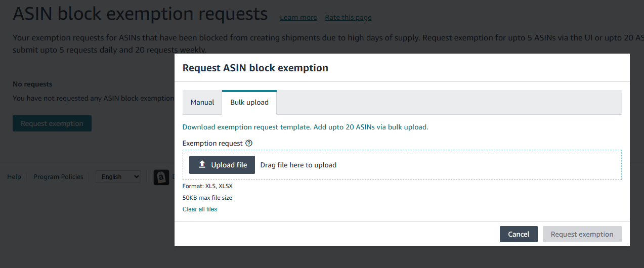Image resolution: width=644 pixels, height=268 pixels.
Task: Click the 'ASIN block exemption requests' page heading
Action: point(140,14)
